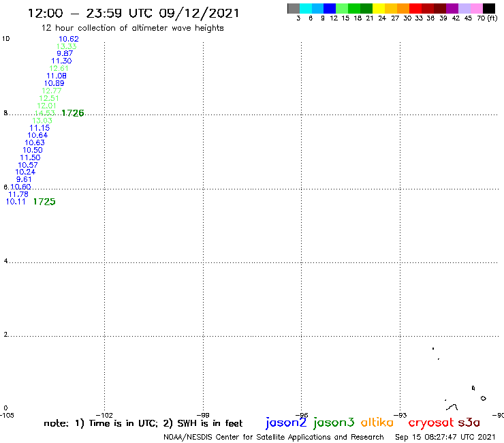Viewport: 504px width, 443px height.
Task: Click the orange swatch in the color legend
Action: [x=403, y=8]
